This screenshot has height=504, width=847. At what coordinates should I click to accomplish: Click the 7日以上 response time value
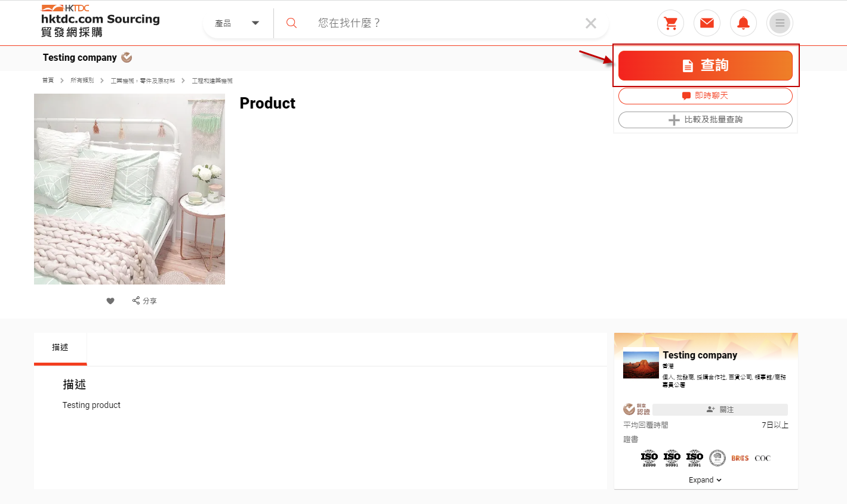tap(775, 425)
